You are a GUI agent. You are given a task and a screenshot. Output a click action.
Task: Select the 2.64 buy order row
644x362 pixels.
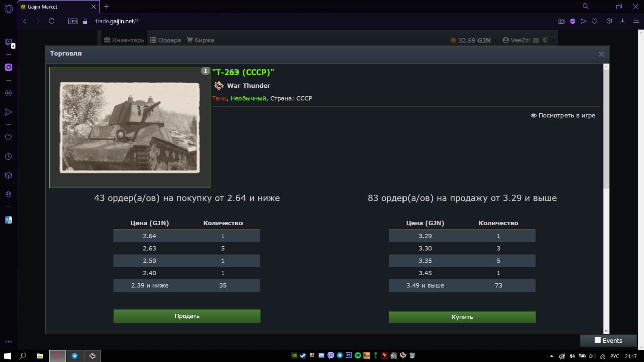point(187,236)
